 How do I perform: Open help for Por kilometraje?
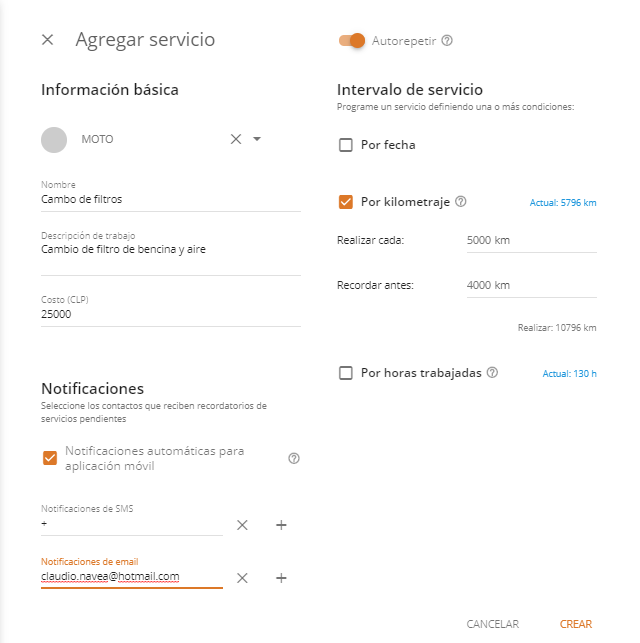pyautogui.click(x=461, y=201)
